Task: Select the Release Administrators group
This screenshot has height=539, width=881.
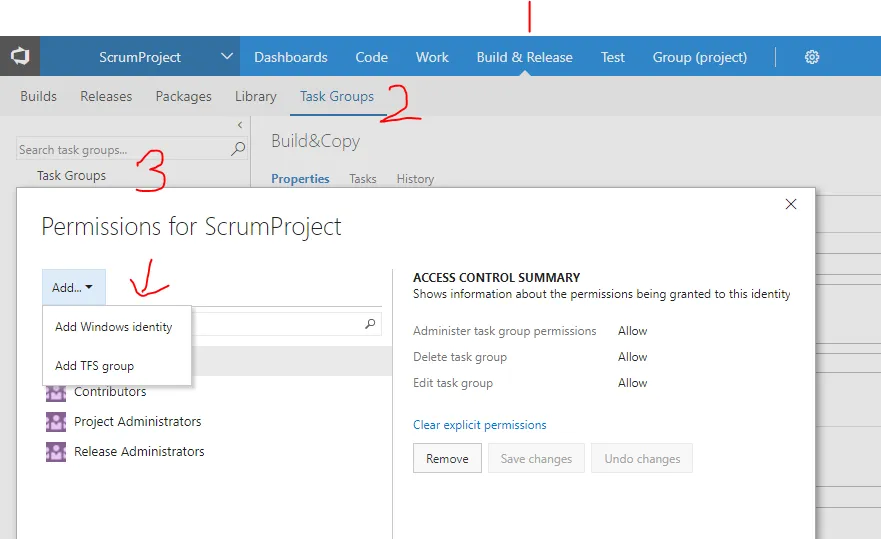Action: (139, 451)
